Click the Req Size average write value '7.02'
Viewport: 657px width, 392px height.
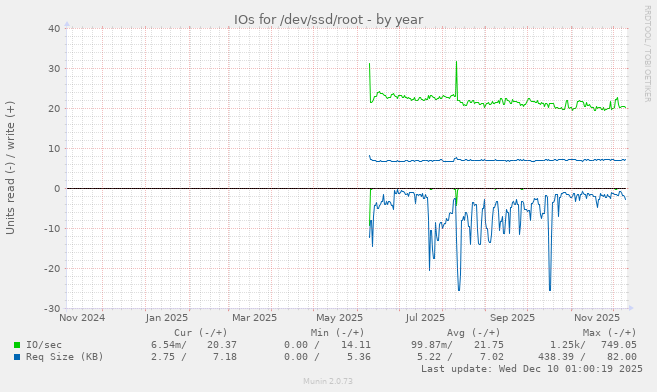492,357
